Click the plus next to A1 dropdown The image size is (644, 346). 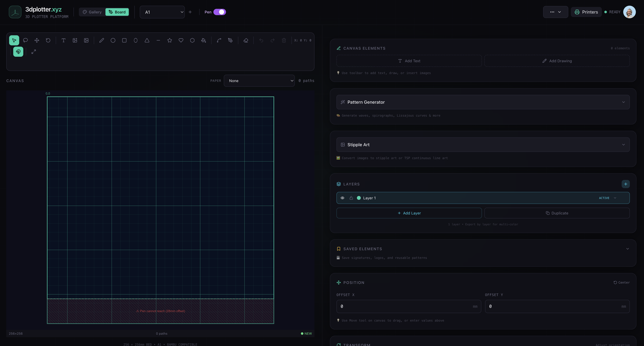coord(190,12)
